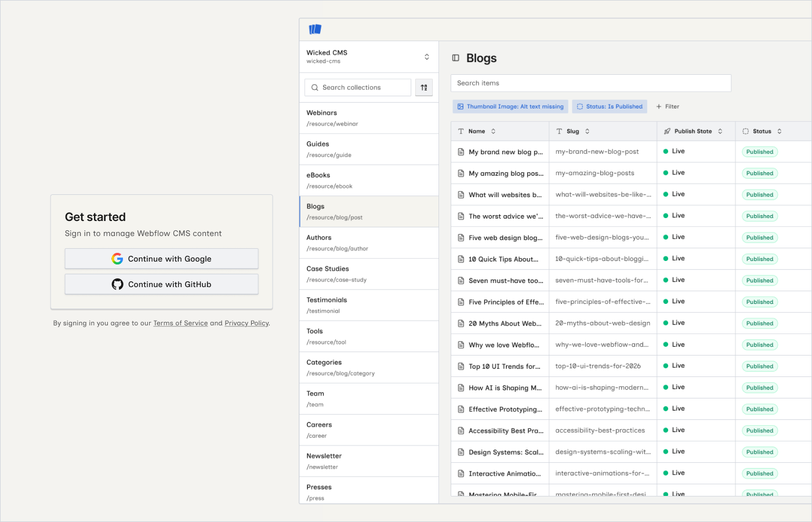Click Published badge in Accessibility Best Practices row
The image size is (812, 522).
pos(760,431)
